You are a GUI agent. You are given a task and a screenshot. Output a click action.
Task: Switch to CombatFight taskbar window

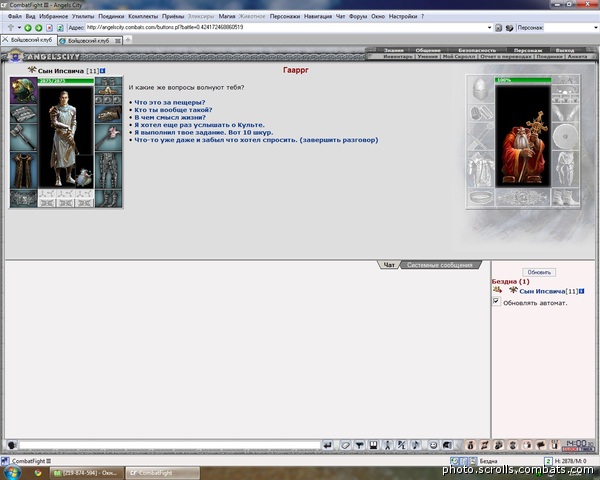pos(163,473)
